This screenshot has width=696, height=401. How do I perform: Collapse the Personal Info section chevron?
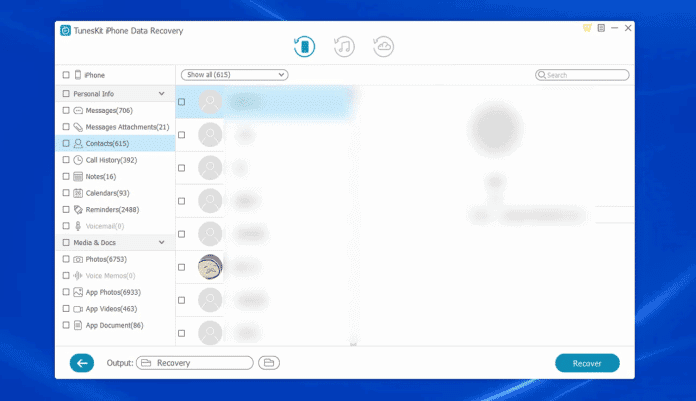162,94
